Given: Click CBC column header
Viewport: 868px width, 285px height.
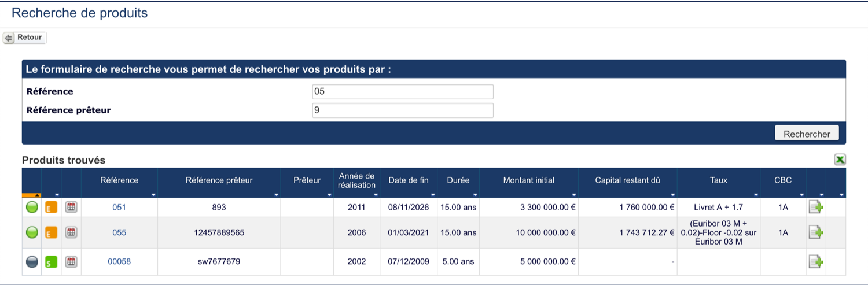Looking at the screenshot, I should (x=783, y=180).
